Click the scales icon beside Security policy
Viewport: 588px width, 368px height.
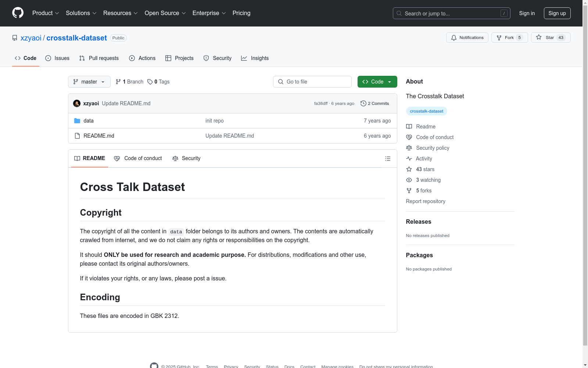409,148
